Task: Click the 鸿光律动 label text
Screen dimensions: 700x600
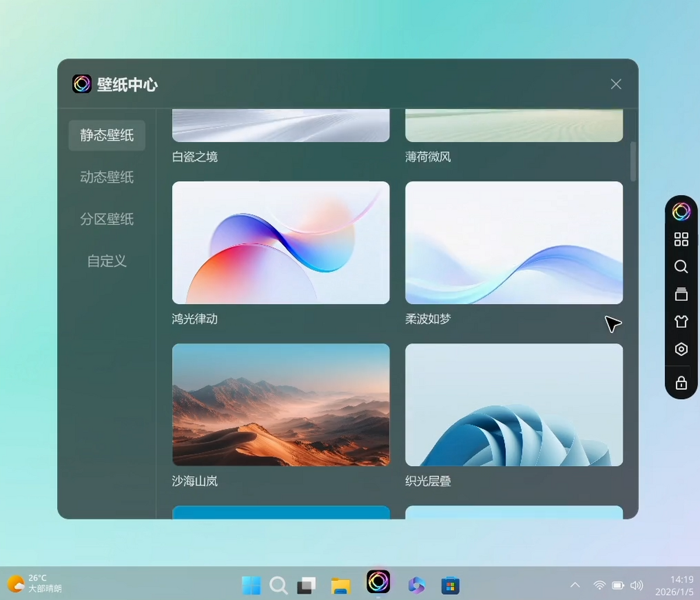Action: coord(195,319)
